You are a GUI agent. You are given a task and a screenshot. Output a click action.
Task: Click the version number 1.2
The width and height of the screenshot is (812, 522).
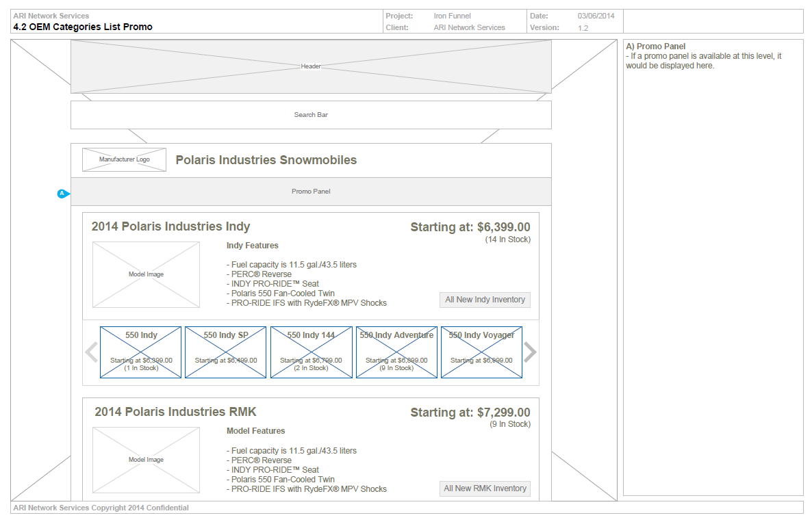583,28
